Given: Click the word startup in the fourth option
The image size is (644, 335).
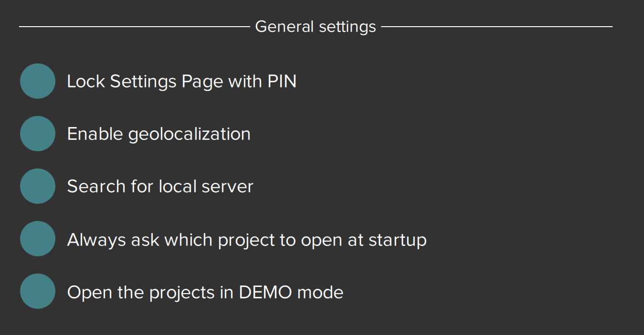Looking at the screenshot, I should (x=398, y=240).
